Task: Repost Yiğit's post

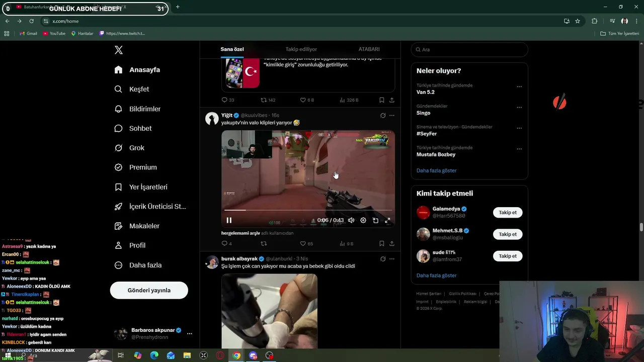Action: [x=264, y=243]
